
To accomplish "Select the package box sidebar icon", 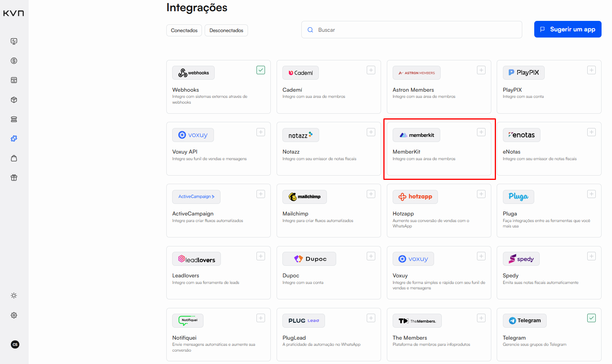I will [x=14, y=100].
